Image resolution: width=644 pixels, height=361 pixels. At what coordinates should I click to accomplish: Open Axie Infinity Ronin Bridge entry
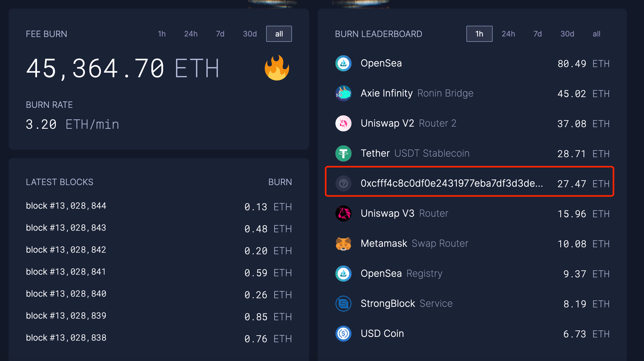[x=417, y=93]
